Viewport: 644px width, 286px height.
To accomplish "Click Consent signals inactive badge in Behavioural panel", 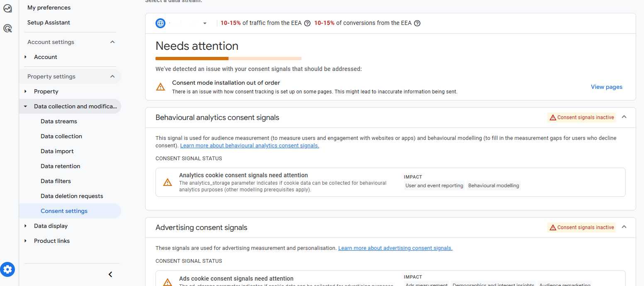I will [581, 117].
